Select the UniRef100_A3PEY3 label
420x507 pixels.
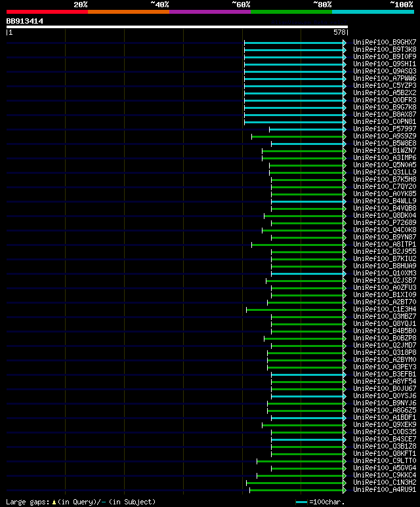(x=385, y=367)
